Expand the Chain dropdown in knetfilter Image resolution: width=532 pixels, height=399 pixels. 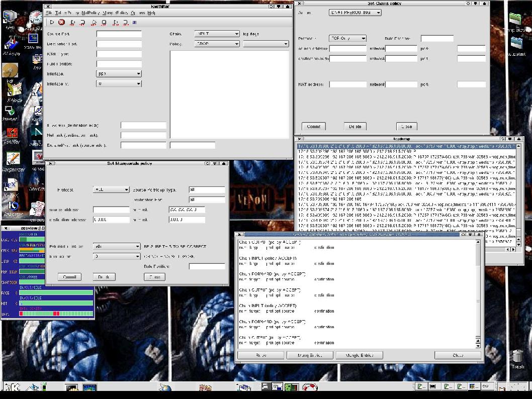(217, 34)
